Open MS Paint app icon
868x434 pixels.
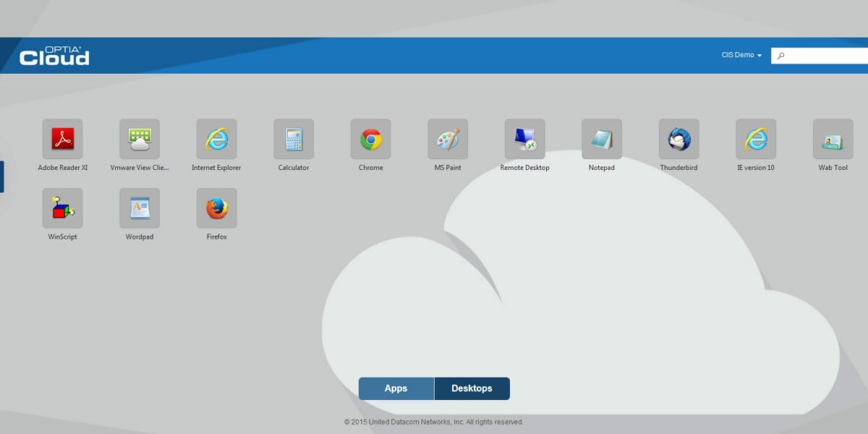click(x=448, y=139)
